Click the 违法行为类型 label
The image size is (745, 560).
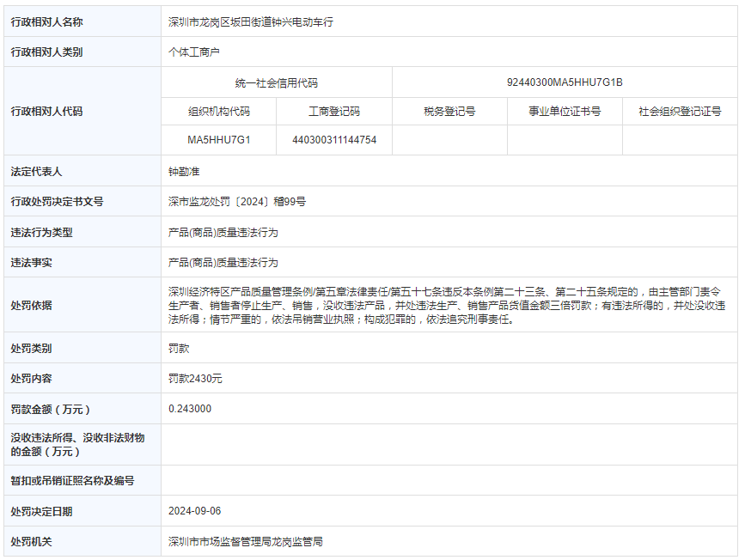click(41, 233)
